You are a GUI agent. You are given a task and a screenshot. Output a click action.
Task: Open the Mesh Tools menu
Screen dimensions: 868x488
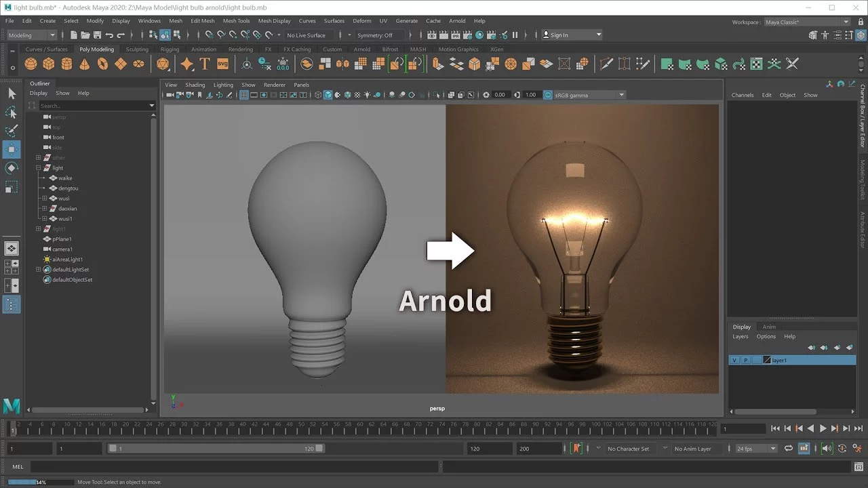(x=236, y=21)
